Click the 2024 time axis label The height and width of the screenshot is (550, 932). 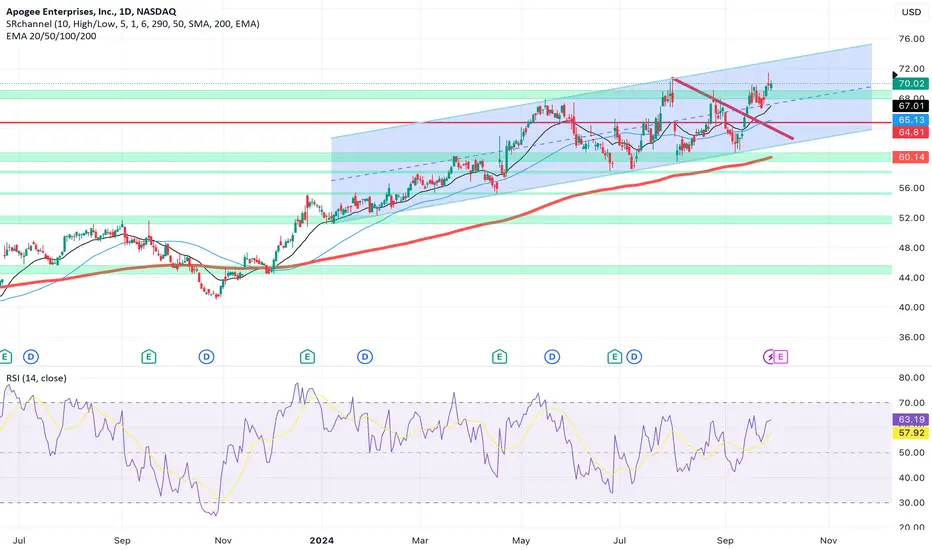tap(322, 540)
